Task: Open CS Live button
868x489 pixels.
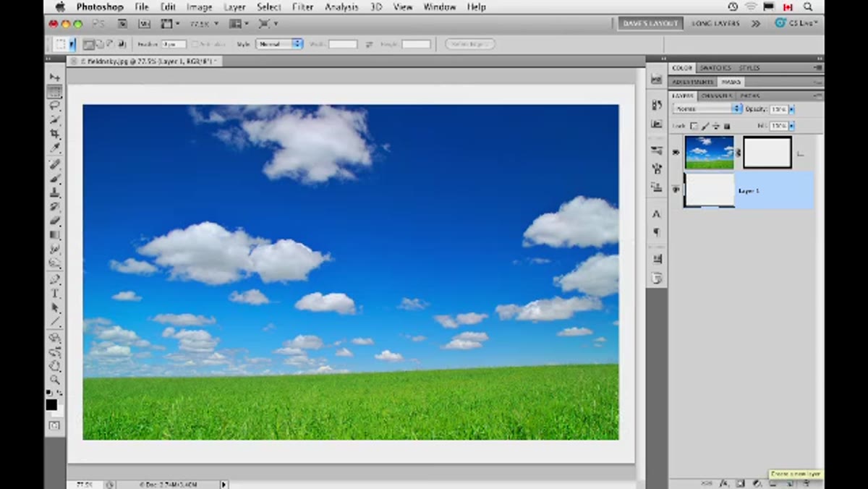Action: coord(796,23)
